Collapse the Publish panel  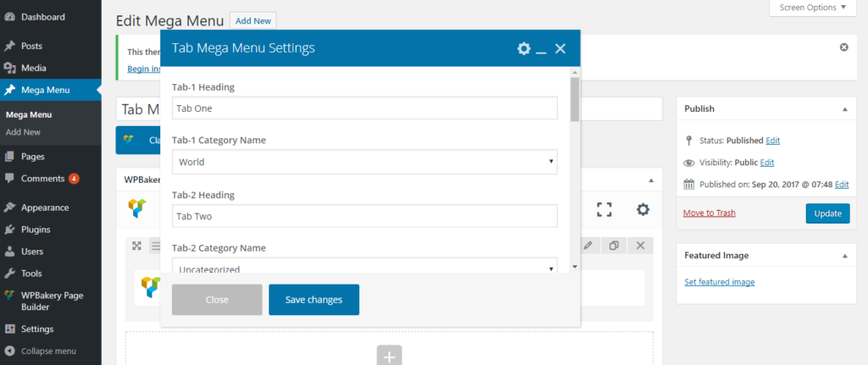tap(843, 109)
